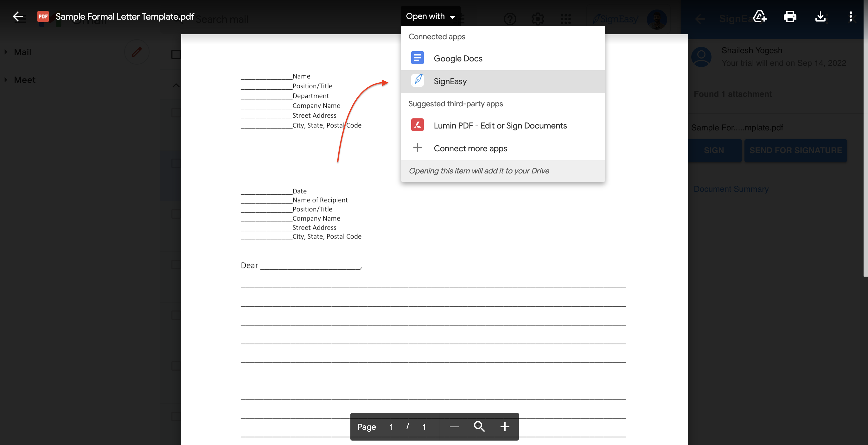Go back in the SignEasy side panel
The width and height of the screenshot is (868, 445).
700,19
